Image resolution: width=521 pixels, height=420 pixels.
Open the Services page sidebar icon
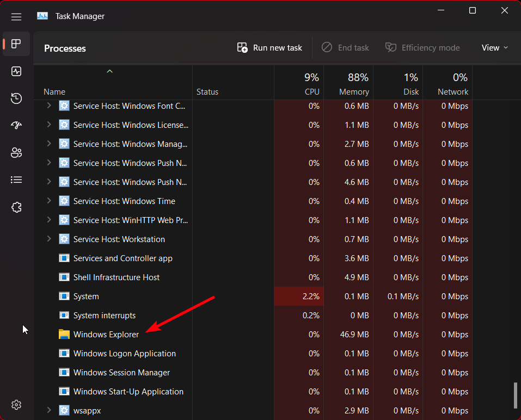tap(16, 207)
